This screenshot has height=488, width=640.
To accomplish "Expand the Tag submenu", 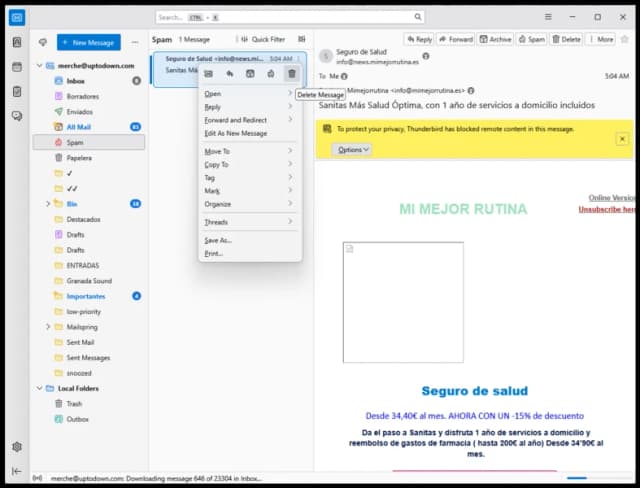I will [x=249, y=177].
